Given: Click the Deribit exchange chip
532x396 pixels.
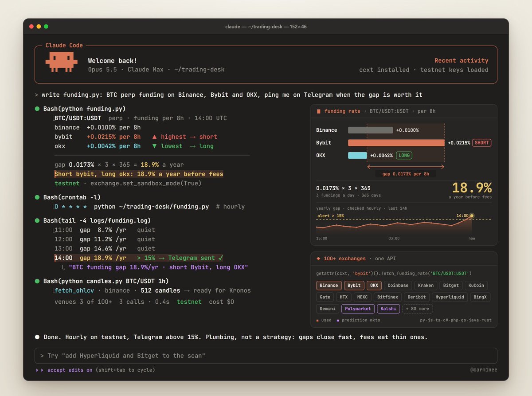Looking at the screenshot, I should 416,297.
